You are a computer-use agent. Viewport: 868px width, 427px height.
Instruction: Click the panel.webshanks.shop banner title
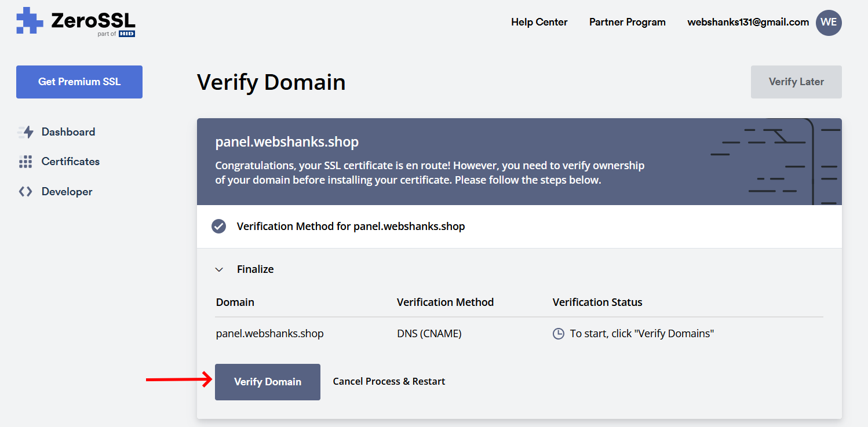click(x=287, y=142)
